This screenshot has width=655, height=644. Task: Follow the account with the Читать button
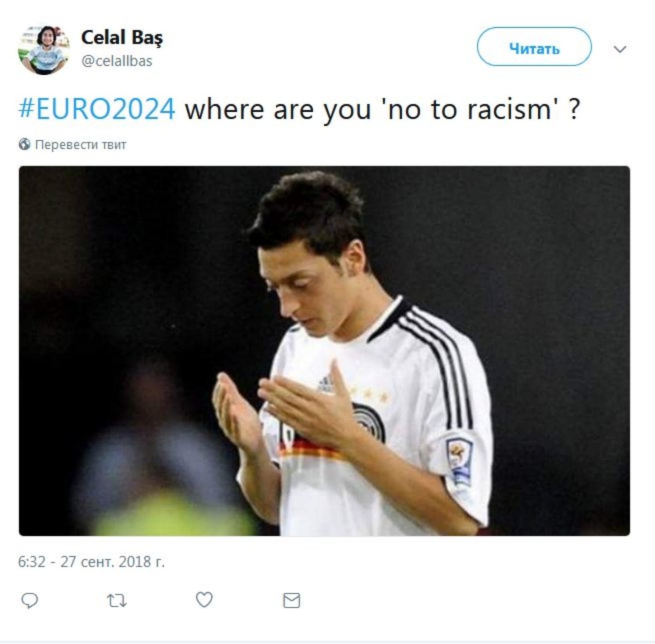(534, 47)
